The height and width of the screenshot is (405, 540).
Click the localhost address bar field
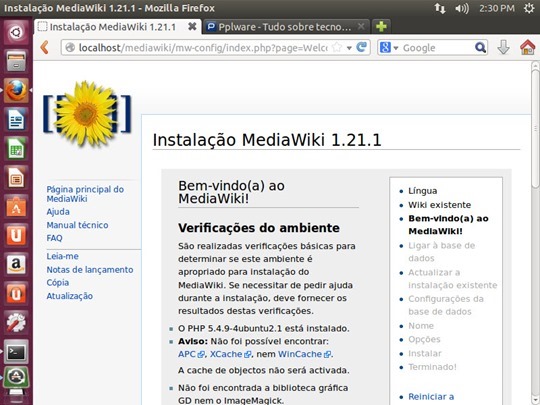[202, 48]
